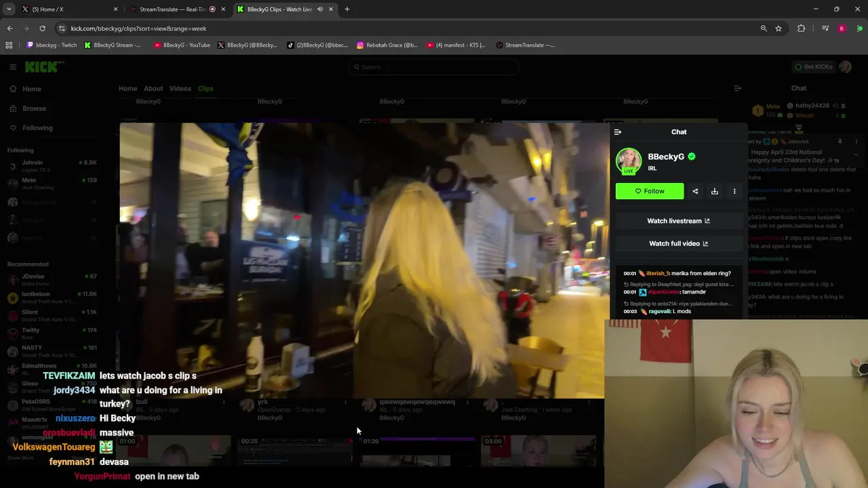Open pinned message three-dot menu
Screen dimensions: 868x488
(856, 142)
